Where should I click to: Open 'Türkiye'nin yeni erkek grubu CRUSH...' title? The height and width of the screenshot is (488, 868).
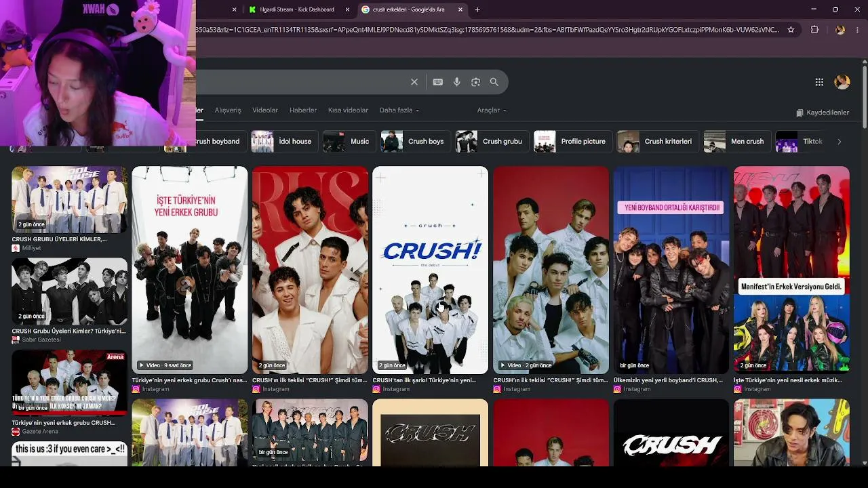click(x=63, y=422)
